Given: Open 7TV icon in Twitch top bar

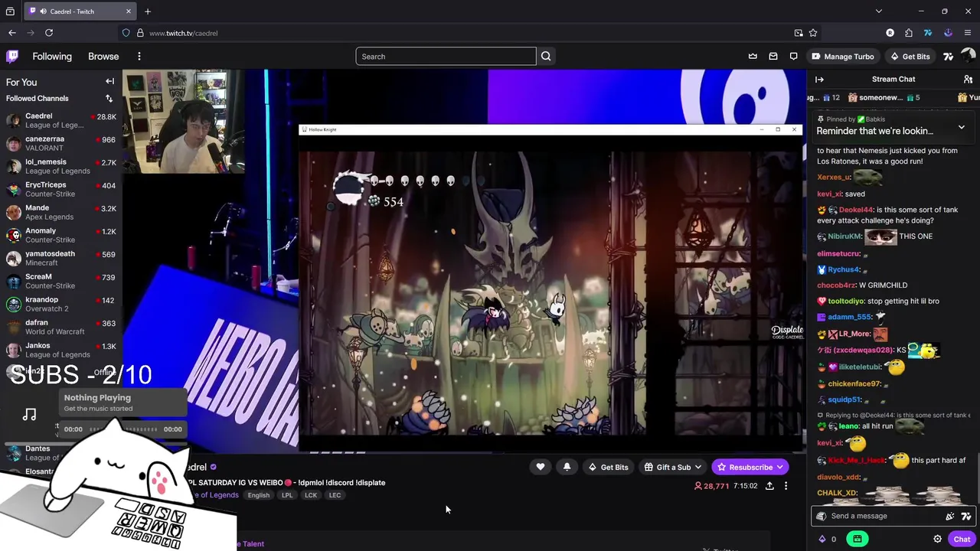Looking at the screenshot, I should coord(948,56).
